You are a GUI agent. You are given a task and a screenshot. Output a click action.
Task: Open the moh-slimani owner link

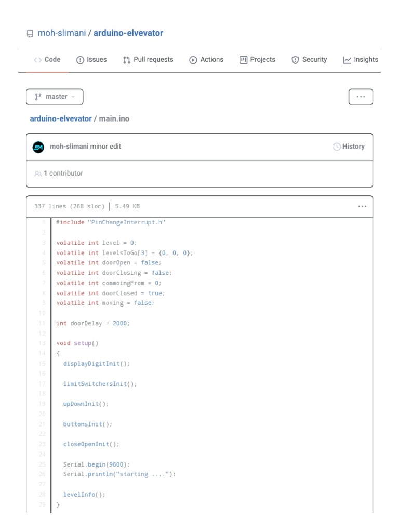[x=62, y=33]
